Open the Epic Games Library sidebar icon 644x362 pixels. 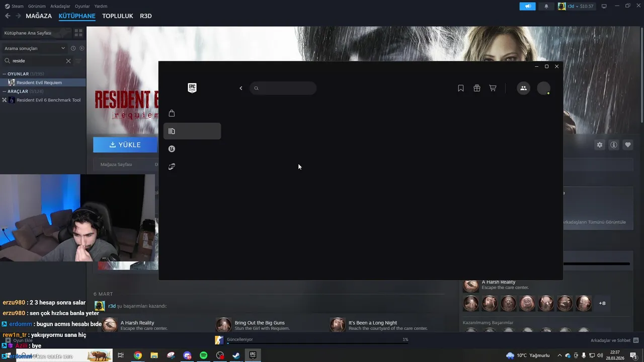(x=192, y=131)
